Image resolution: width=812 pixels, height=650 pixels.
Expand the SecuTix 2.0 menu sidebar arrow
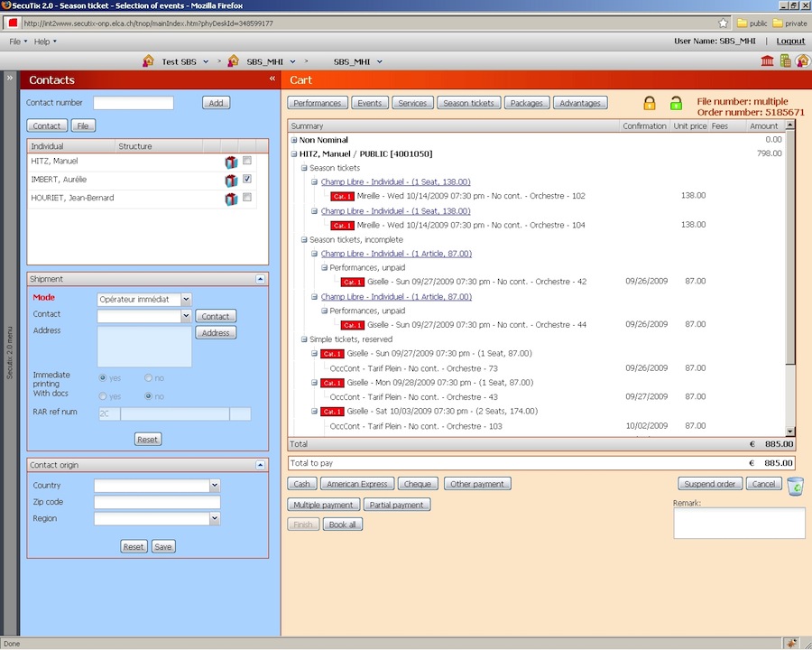[9, 78]
